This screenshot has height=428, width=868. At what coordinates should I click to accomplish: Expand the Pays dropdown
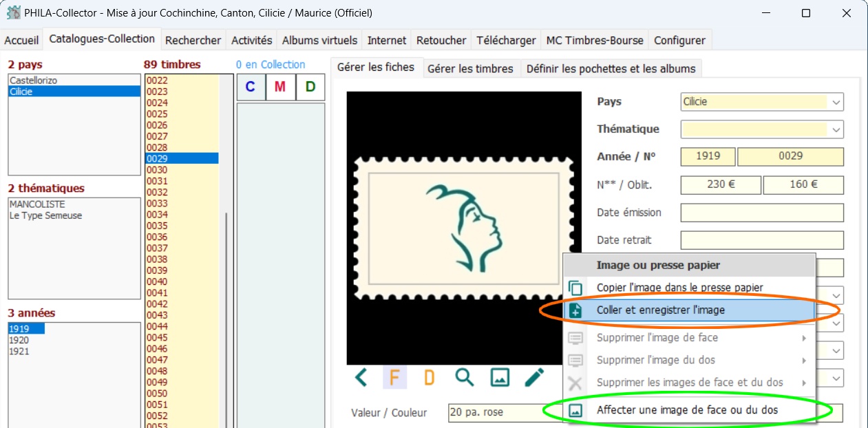point(836,102)
